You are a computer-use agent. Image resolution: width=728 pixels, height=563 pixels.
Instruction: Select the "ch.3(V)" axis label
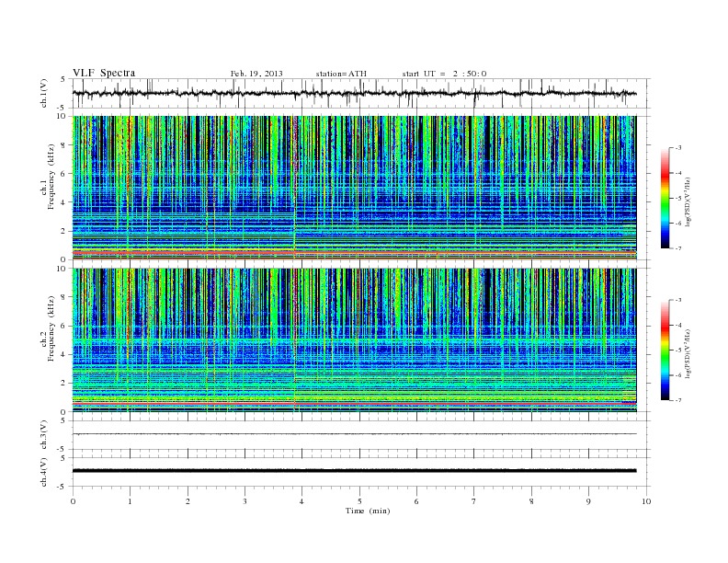44,435
